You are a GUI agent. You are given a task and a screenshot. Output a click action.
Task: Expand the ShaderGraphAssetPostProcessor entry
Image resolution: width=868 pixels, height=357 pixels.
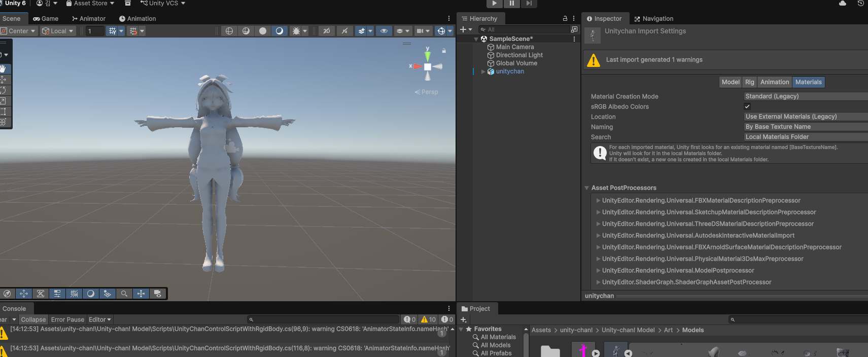tap(599, 282)
